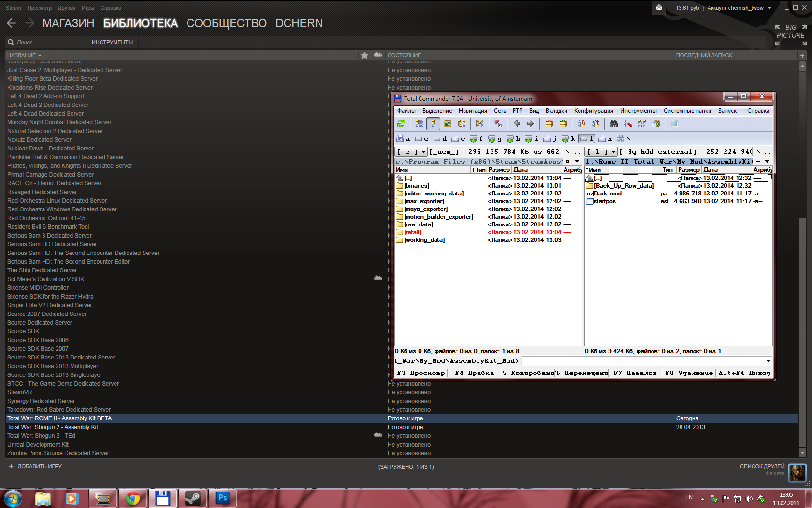Open synchronize directories icon
The width and height of the screenshot is (812, 508).
coord(642,124)
